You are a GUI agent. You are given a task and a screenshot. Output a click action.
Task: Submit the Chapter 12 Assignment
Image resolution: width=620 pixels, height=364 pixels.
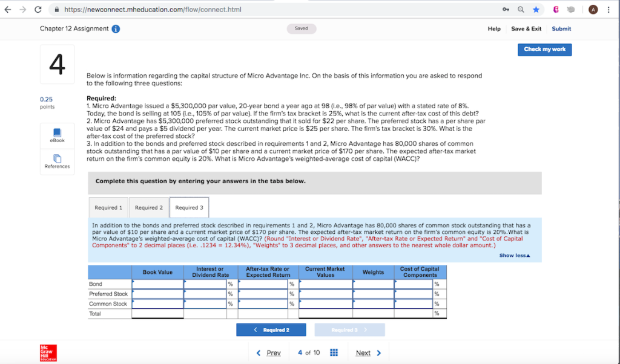561,28
